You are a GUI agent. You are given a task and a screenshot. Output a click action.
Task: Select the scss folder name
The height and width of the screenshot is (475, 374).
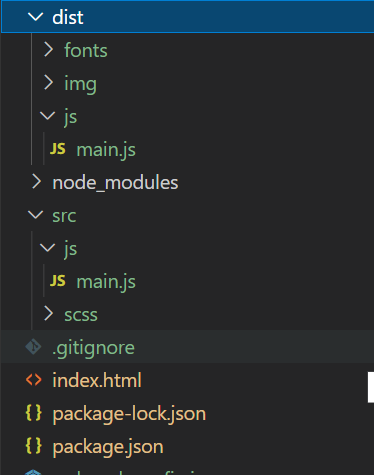click(x=81, y=315)
